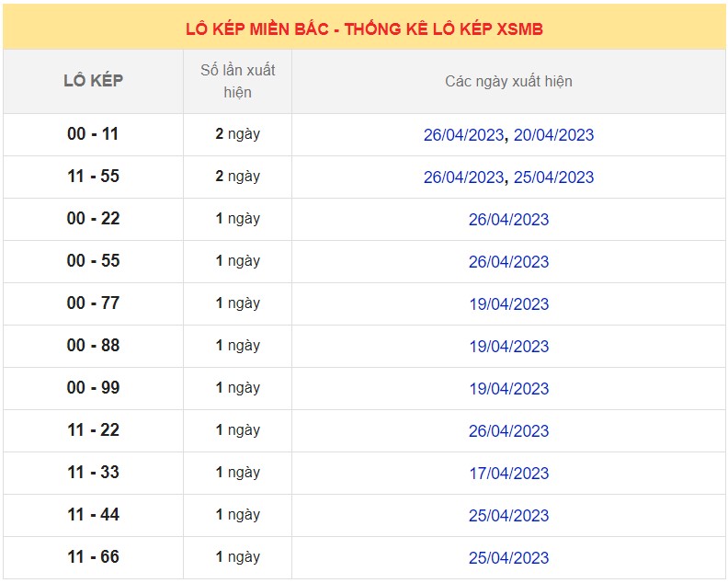Click '1 ngày' in row 00 - 88
Viewport: 728px width, 583px height.
pyautogui.click(x=238, y=346)
